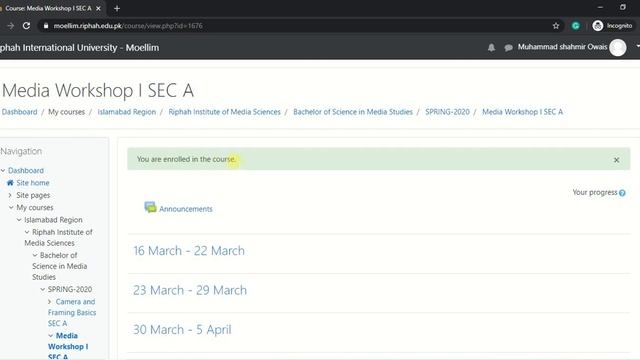Open the messages speech bubble icon
The width and height of the screenshot is (640, 360).
(508, 48)
